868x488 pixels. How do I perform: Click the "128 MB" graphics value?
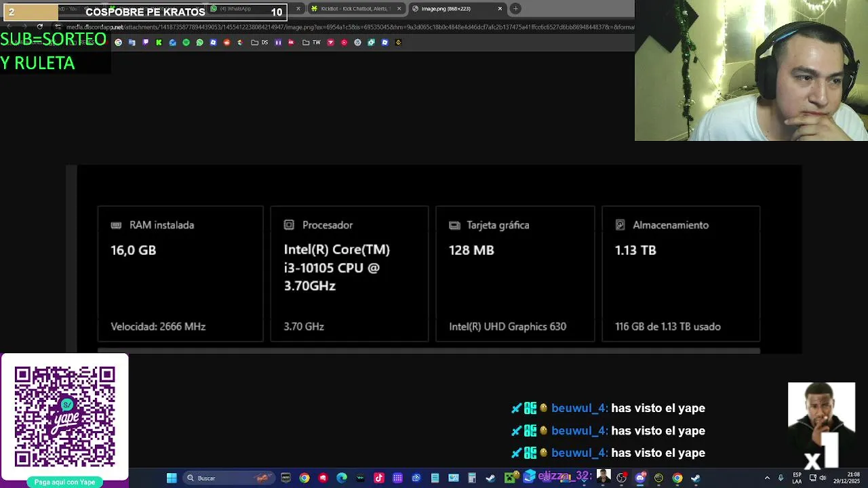(471, 250)
